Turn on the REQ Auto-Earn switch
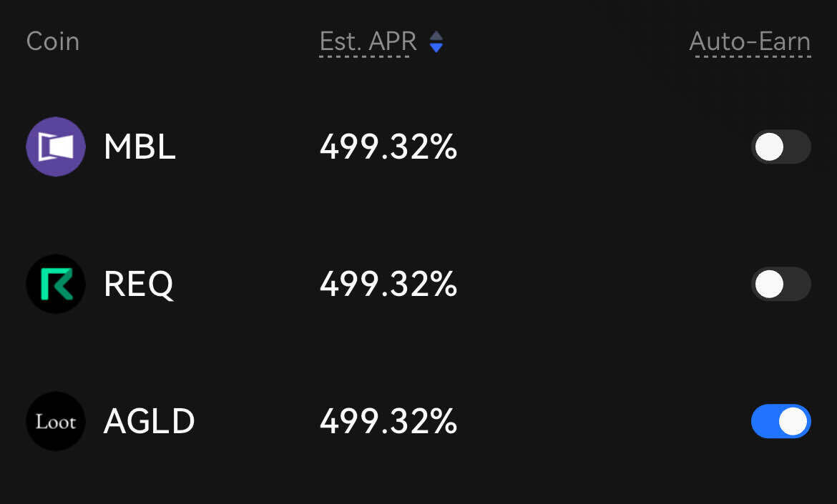This screenshot has height=504, width=837. coord(780,285)
